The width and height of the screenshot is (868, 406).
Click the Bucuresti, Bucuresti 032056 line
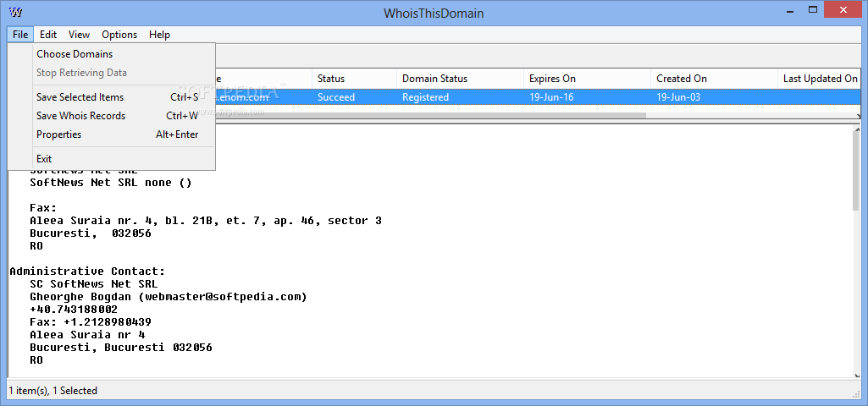(x=121, y=348)
